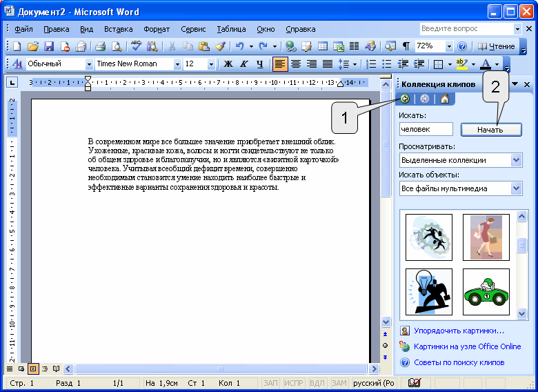Expand the 'Выделенные коллекции' dropdown
Image resolution: width=538 pixels, height=392 pixels.
[x=517, y=160]
